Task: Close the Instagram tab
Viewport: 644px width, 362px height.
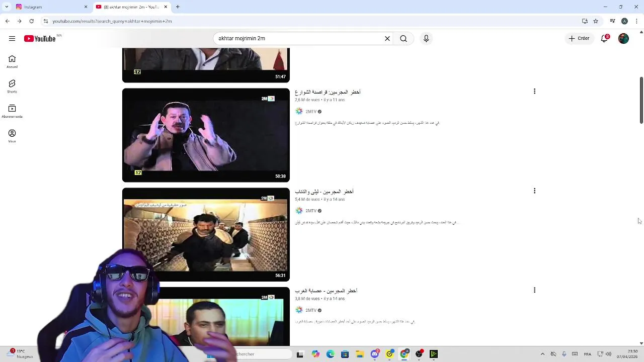Action: (86, 7)
